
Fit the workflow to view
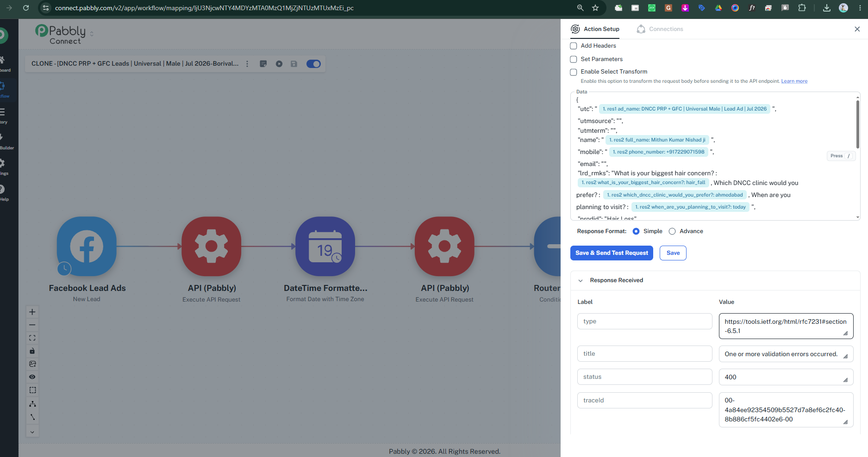tap(32, 338)
